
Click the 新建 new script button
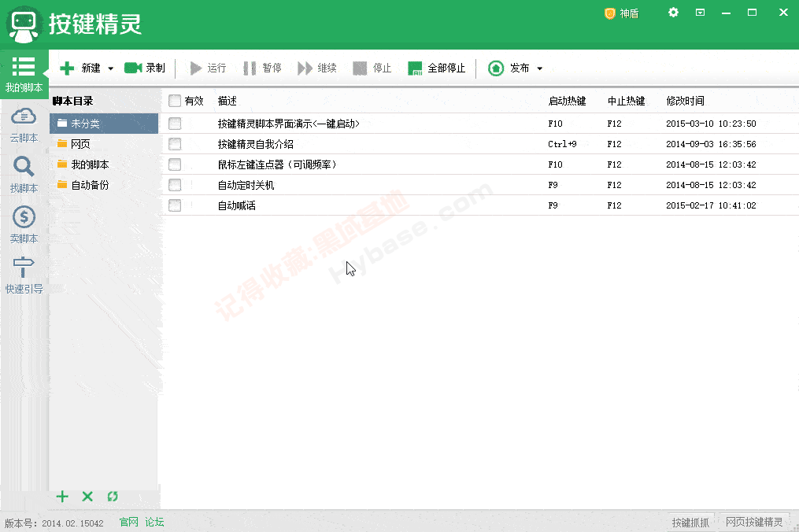tap(80, 68)
